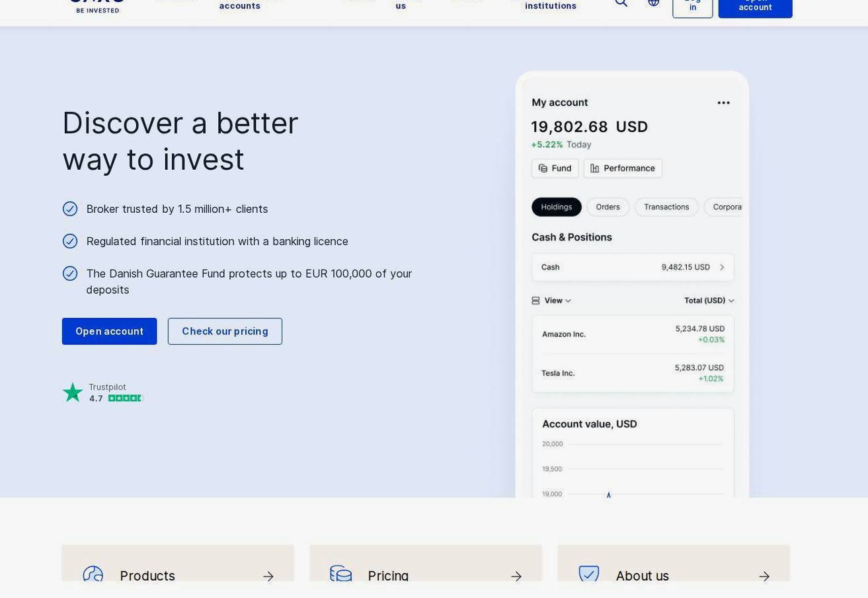Click the Performance button
Screen dimensions: 868x598
click(x=623, y=168)
